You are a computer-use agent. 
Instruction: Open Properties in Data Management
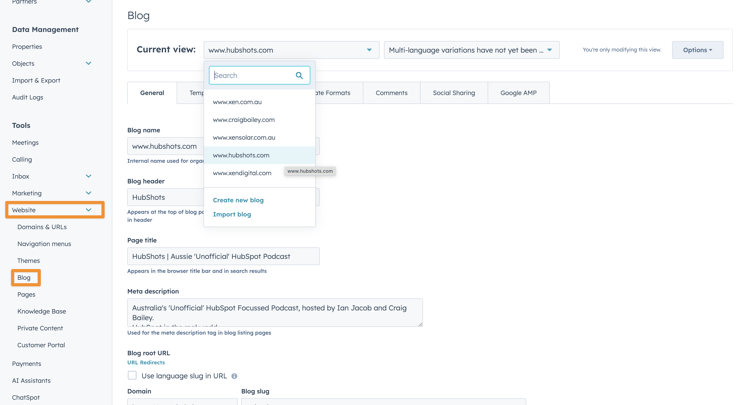pos(27,47)
